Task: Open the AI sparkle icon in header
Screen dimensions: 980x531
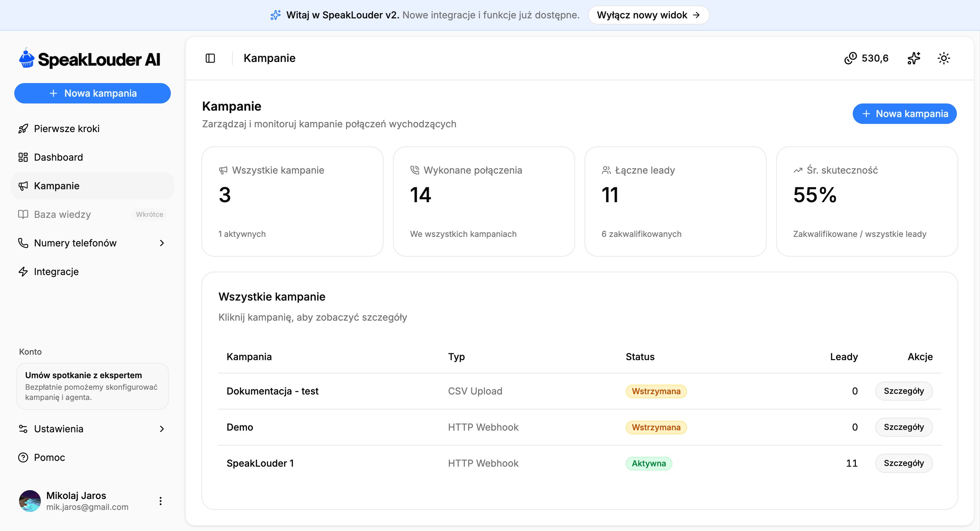Action: (914, 58)
